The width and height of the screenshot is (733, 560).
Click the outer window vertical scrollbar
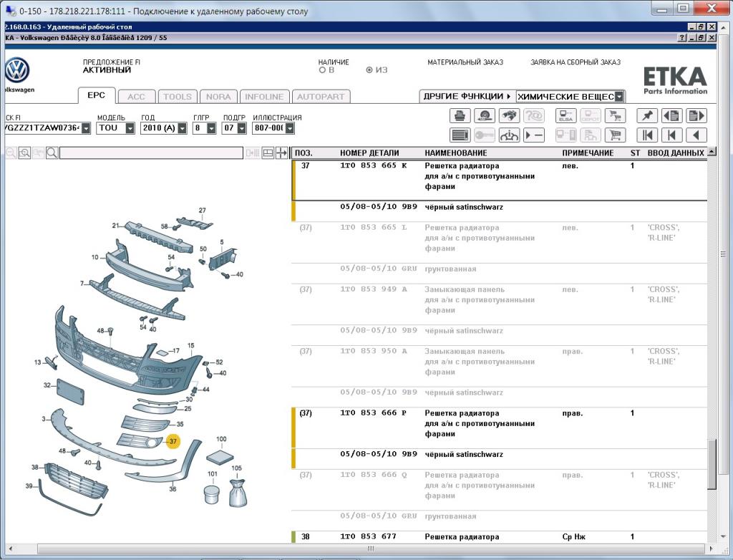[x=723, y=254]
